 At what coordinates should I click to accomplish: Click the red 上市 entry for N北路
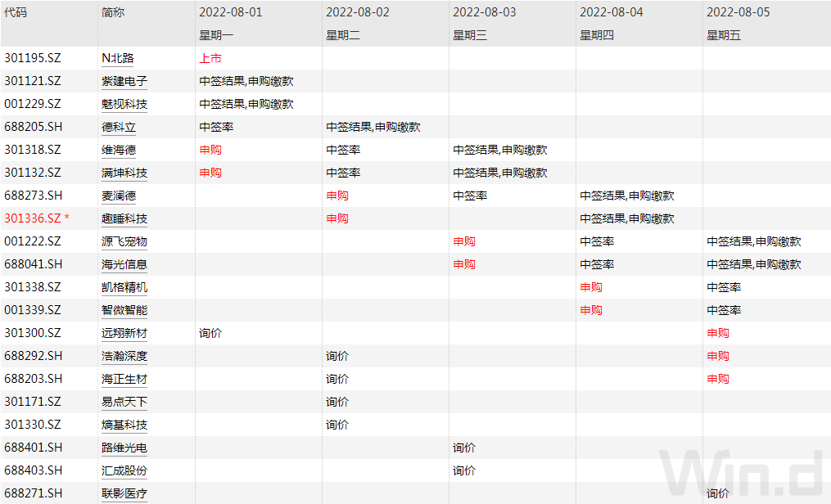click(210, 58)
